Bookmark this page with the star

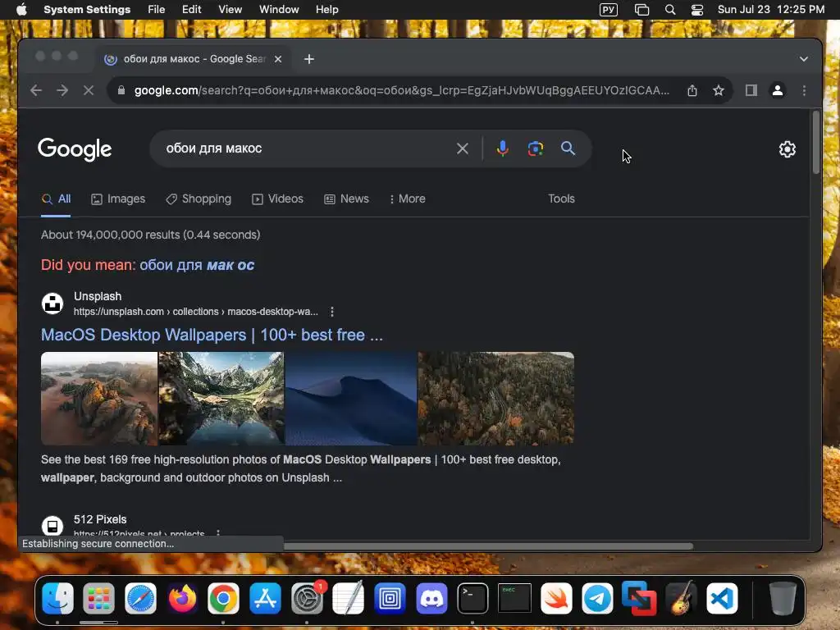click(x=719, y=90)
